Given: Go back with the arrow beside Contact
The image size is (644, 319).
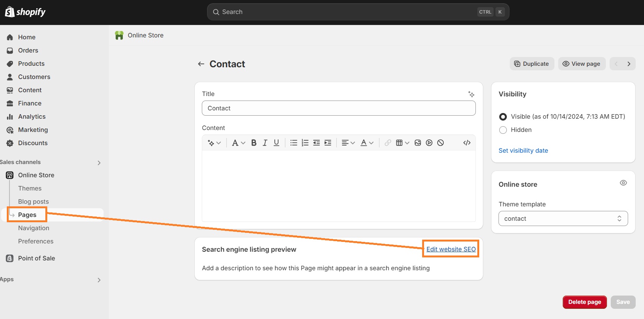Looking at the screenshot, I should click(201, 64).
